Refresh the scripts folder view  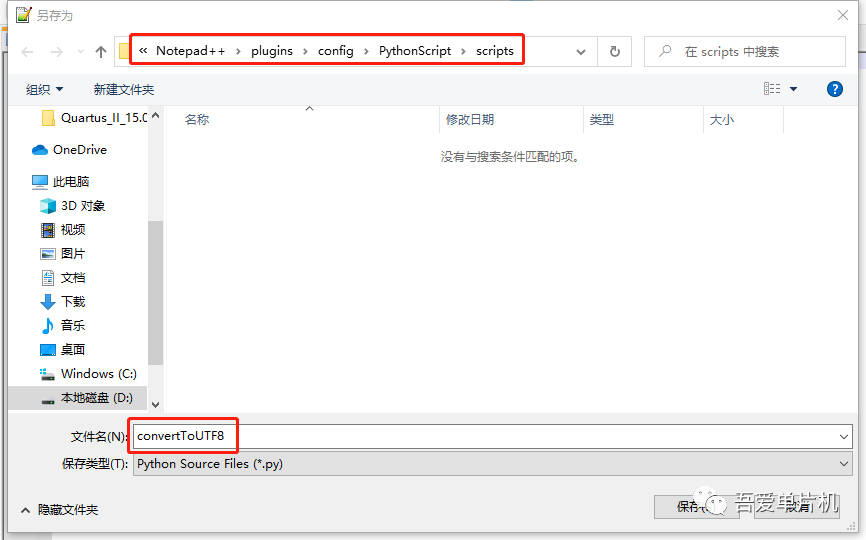pyautogui.click(x=614, y=51)
